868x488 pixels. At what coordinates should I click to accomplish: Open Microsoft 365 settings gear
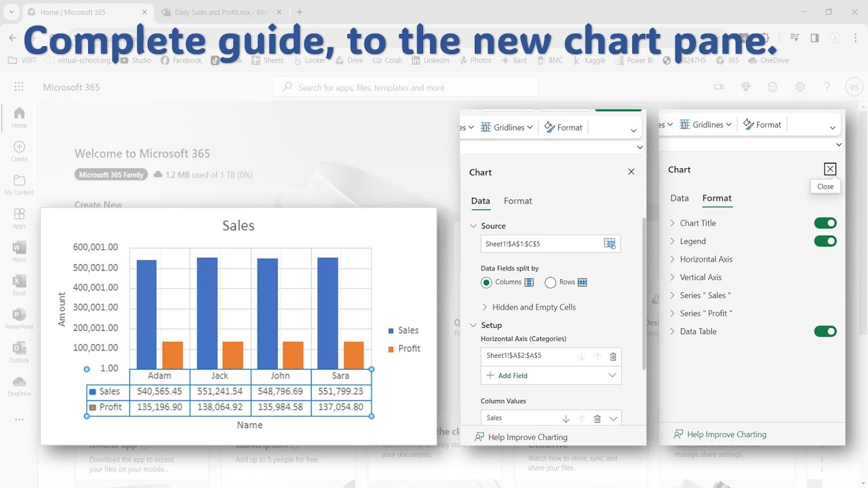(800, 87)
